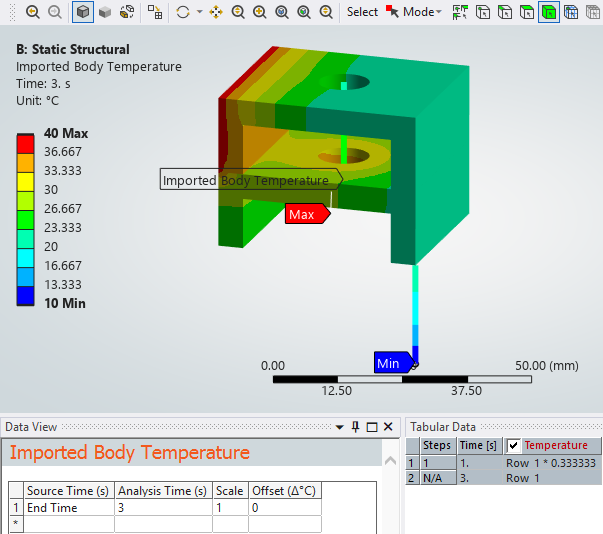Click the red Max probe label
This screenshot has width=603, height=534.
point(307,214)
